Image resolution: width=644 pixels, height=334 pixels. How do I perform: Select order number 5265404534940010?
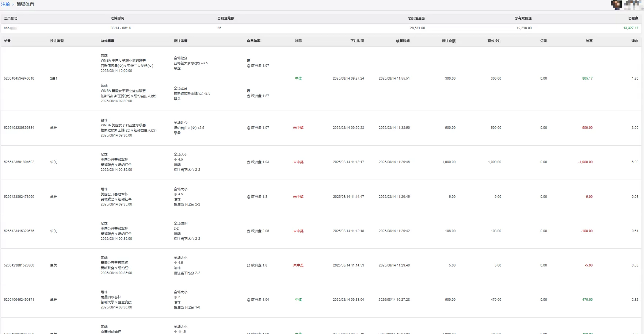click(x=19, y=78)
